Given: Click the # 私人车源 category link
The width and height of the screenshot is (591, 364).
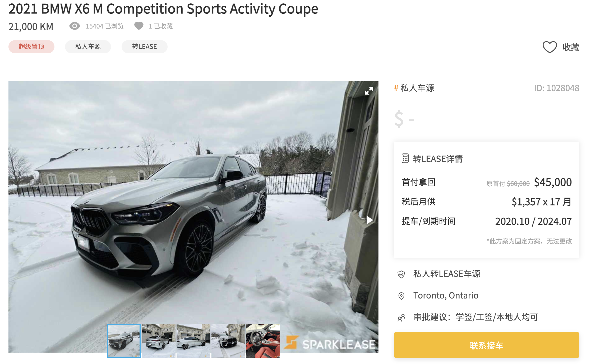Looking at the screenshot, I should [414, 88].
